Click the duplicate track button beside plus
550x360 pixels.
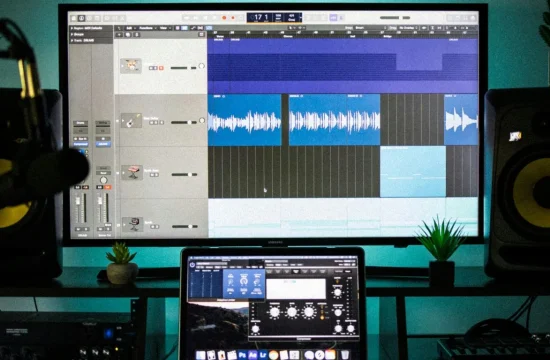pos(128,35)
